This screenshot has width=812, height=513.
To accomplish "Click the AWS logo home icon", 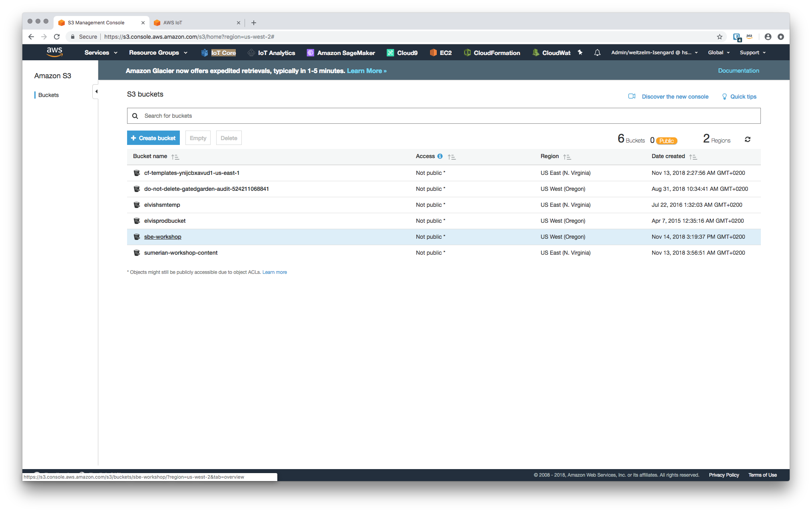I will (54, 52).
